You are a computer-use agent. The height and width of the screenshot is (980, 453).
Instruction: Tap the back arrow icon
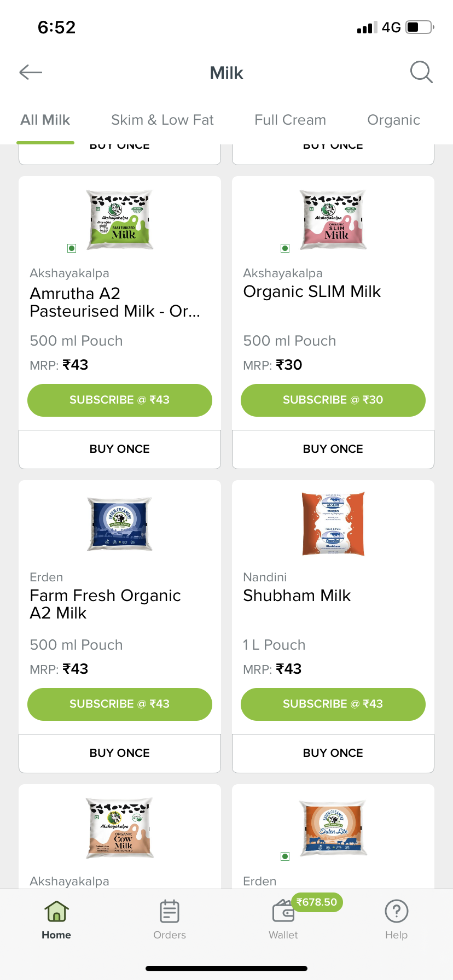(31, 72)
